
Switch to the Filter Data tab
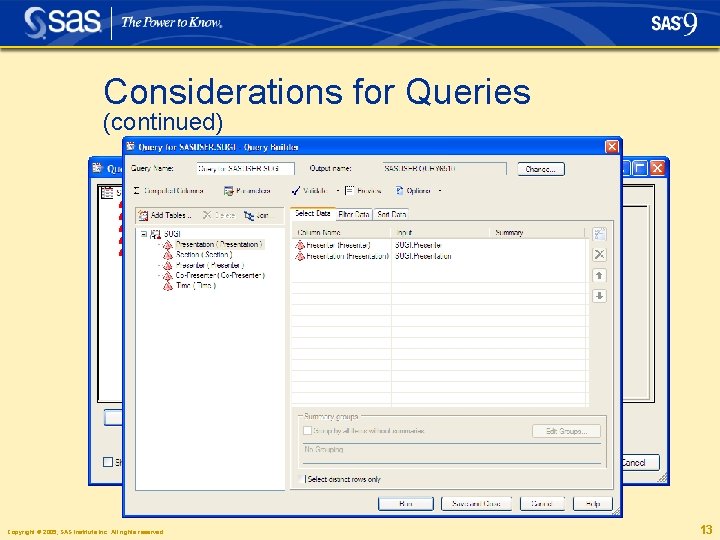pos(354,214)
